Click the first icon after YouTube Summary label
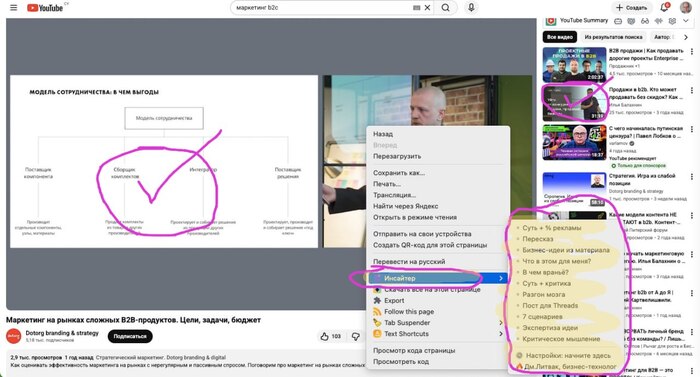This screenshot has height=377, width=700. [x=618, y=21]
